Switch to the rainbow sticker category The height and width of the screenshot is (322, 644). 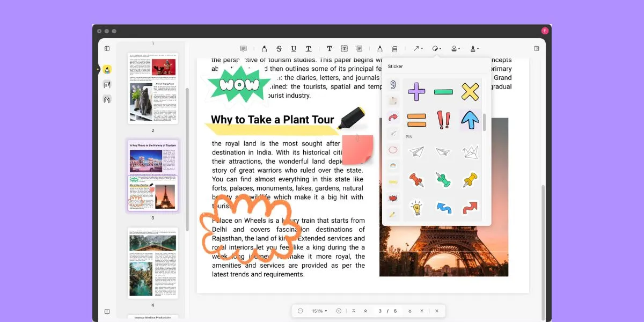(x=392, y=166)
